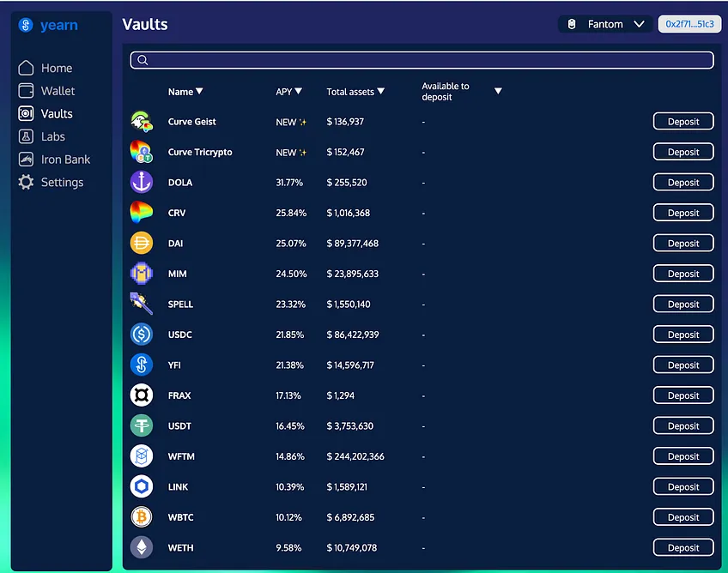The width and height of the screenshot is (728, 573).
Task: Sort vaults by APY arrow
Action: tap(298, 91)
